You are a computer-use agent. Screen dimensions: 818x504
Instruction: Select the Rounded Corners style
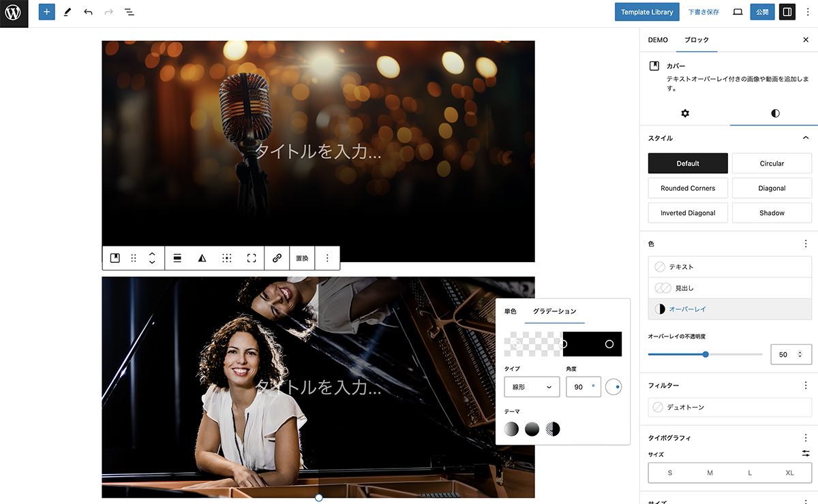pos(688,188)
